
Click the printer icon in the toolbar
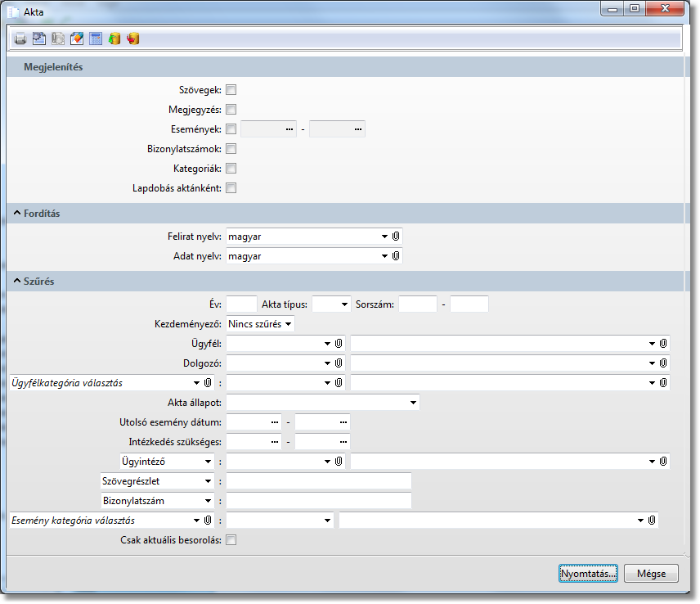coord(20,38)
